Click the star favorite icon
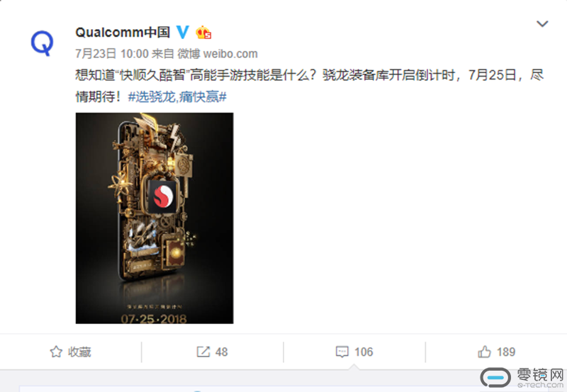567x392 pixels. [56, 352]
